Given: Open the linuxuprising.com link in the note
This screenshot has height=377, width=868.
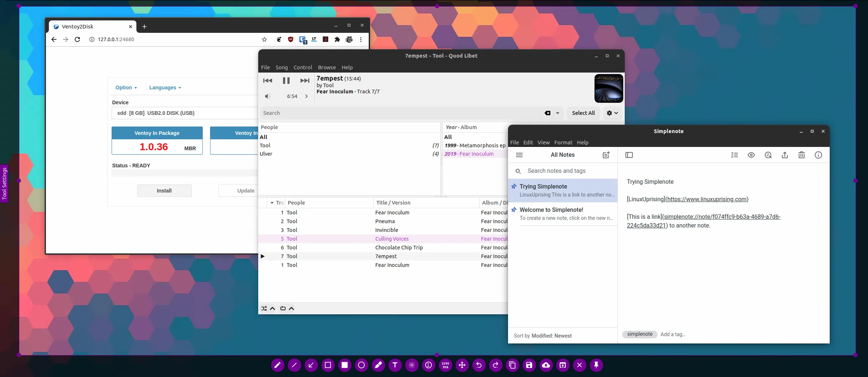Looking at the screenshot, I should pos(707,199).
